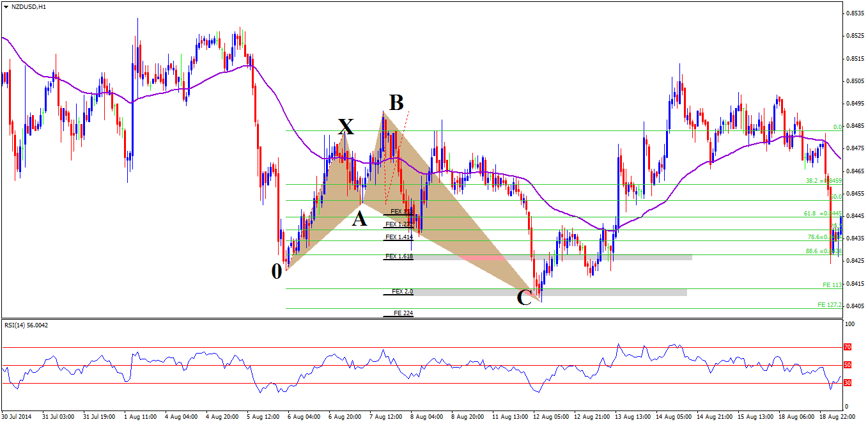
Task: Select the B pattern point label
Action: [396, 102]
